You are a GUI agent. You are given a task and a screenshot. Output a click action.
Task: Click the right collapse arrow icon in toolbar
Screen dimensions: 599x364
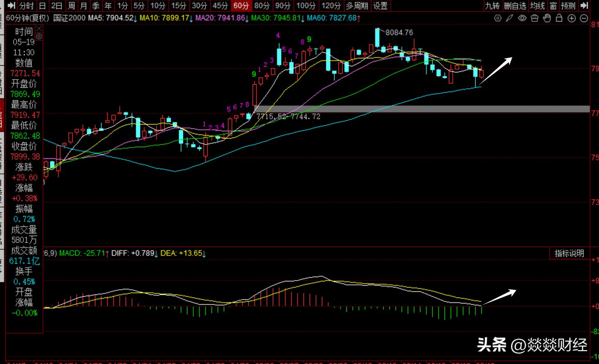[584, 6]
